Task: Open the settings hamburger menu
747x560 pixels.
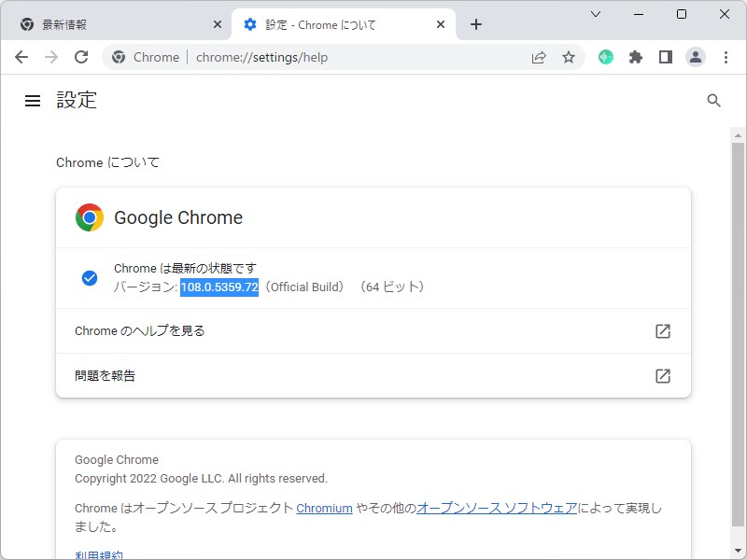Action: click(33, 101)
